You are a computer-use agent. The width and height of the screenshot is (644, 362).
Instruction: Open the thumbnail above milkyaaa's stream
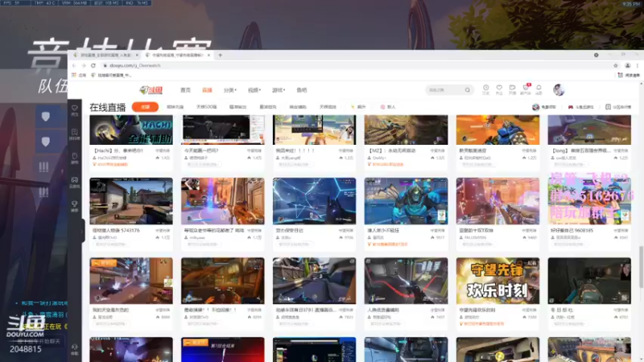tap(223, 201)
